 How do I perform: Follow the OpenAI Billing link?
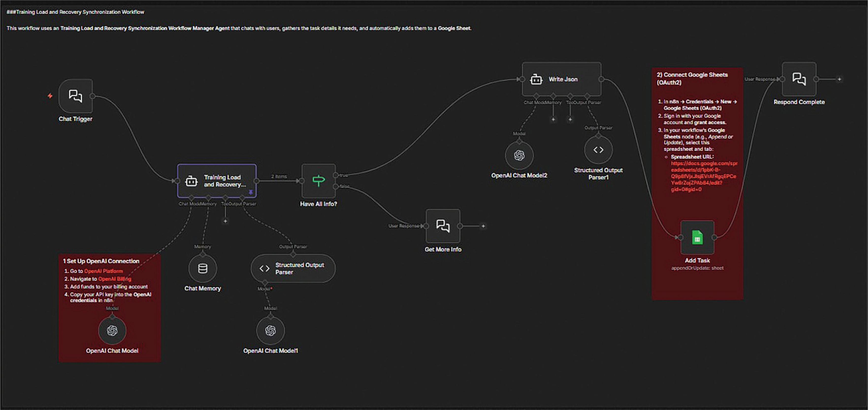pyautogui.click(x=115, y=279)
